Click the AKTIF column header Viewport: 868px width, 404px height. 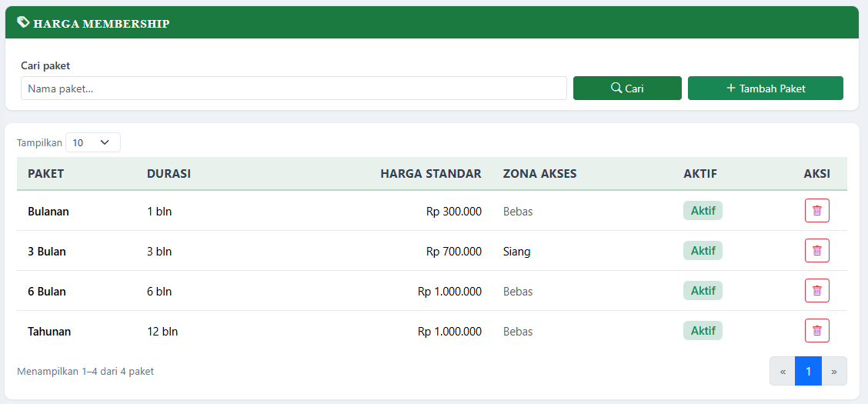tap(700, 174)
